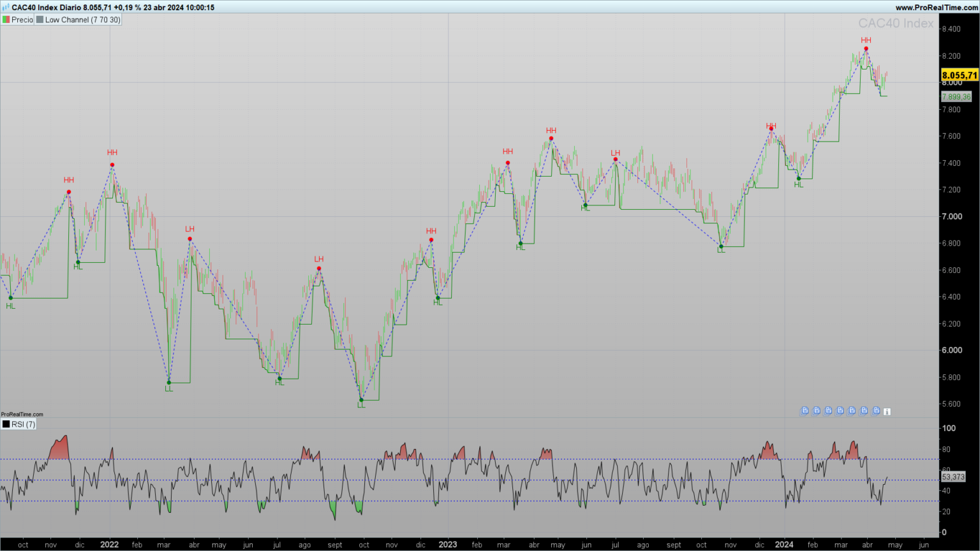Click the LL marker at the late-September 2022 low
Viewport: 980px width, 551px height.
(x=361, y=406)
